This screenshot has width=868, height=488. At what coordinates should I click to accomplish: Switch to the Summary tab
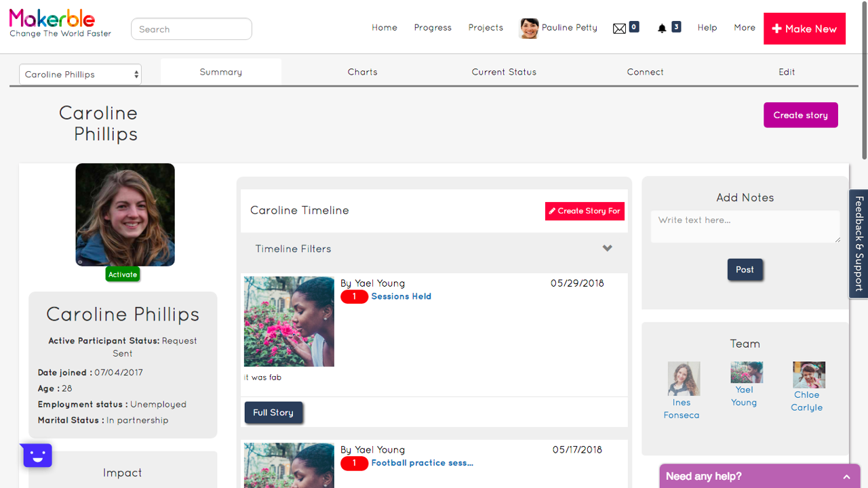click(x=221, y=72)
